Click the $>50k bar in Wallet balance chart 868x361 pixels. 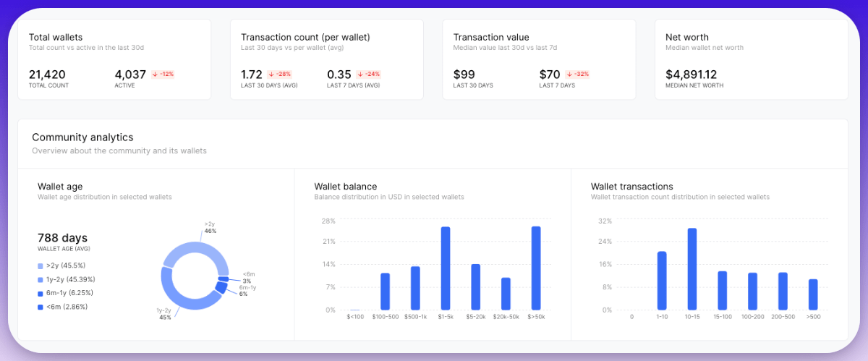coord(536,268)
